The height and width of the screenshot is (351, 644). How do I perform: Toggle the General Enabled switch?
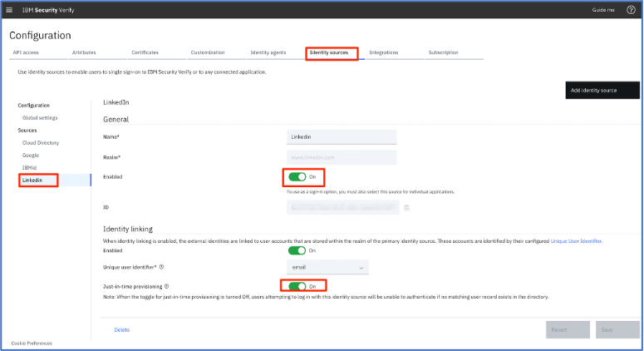[297, 176]
